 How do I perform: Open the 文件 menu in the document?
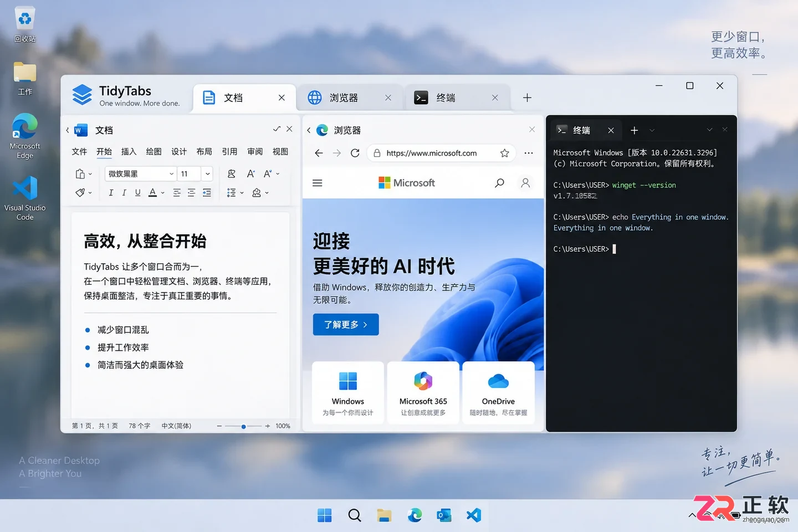(79, 152)
